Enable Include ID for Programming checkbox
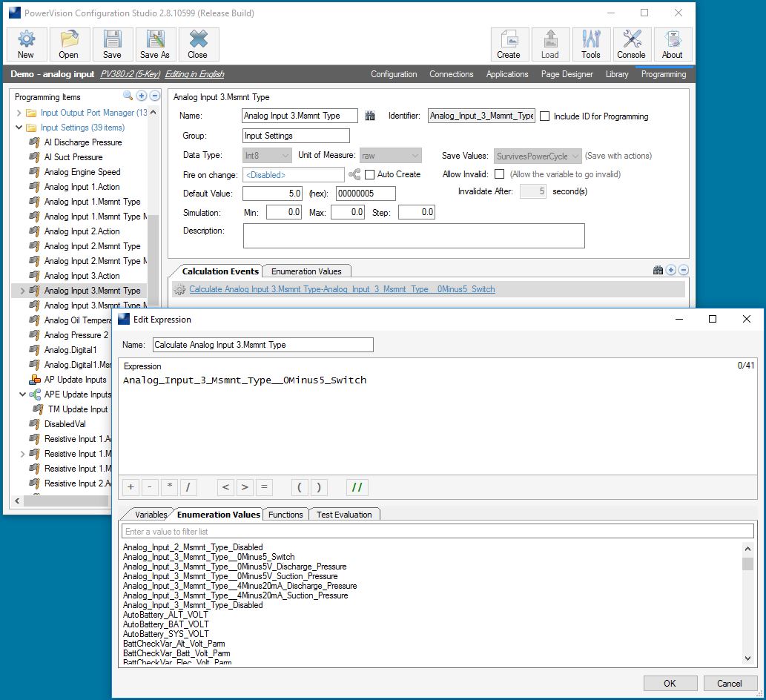The image size is (766, 700). [545, 116]
